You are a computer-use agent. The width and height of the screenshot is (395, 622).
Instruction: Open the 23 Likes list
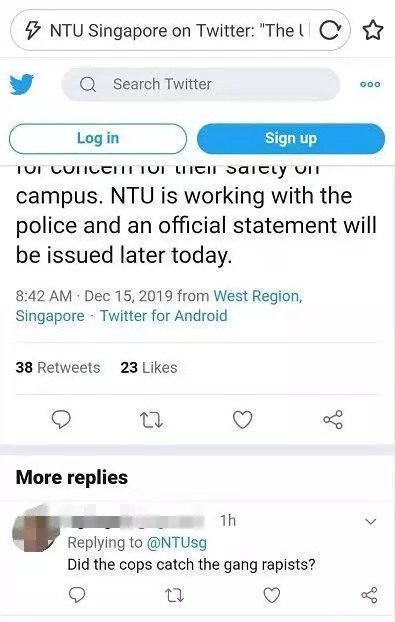pyautogui.click(x=149, y=368)
